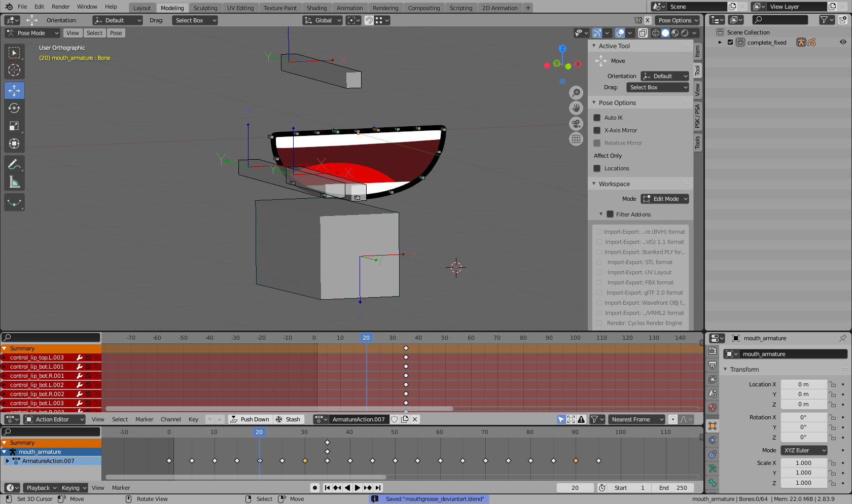Select the Scale tool
Viewport: 852px width, 504px height.
14,126
